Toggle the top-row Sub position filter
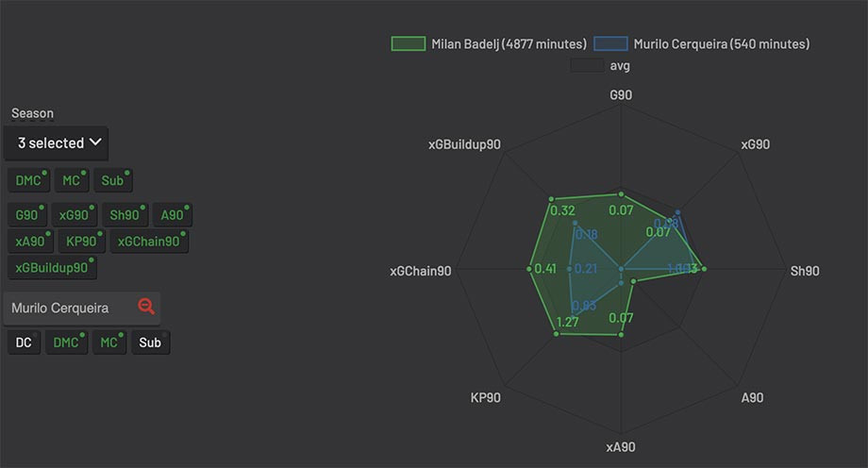Screen dimensions: 868x468 [113, 180]
